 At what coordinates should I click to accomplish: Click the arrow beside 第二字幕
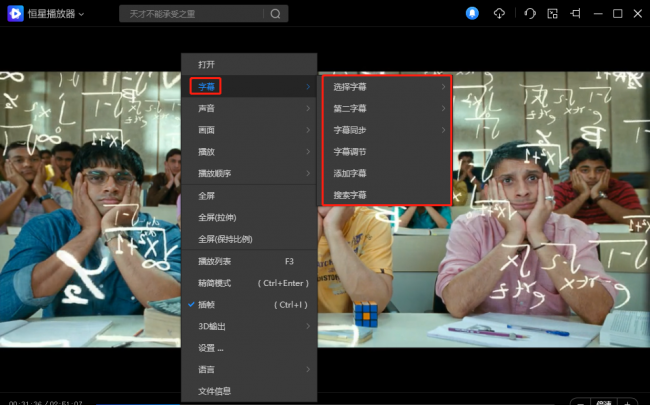click(x=443, y=108)
